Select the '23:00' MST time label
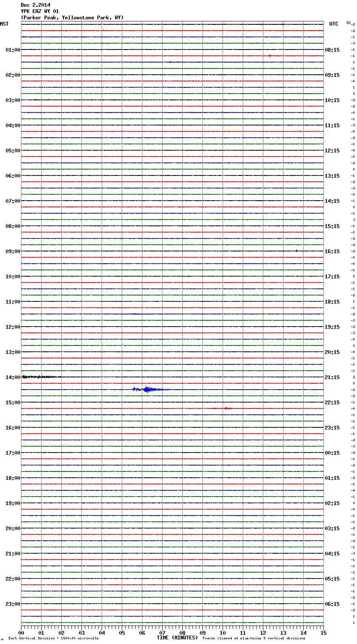This screenshot has width=357, height=644. pyautogui.click(x=13, y=604)
